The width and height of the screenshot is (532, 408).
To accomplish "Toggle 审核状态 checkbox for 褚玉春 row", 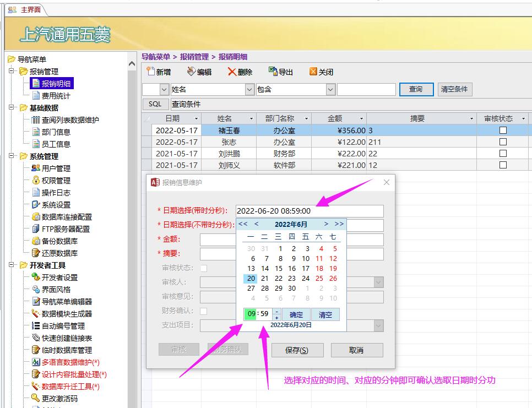I will [503, 130].
